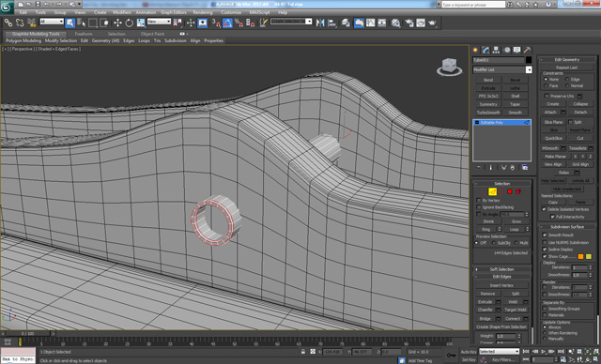
Task: Collapse Subdivision Surface rollout
Action: 567,227
